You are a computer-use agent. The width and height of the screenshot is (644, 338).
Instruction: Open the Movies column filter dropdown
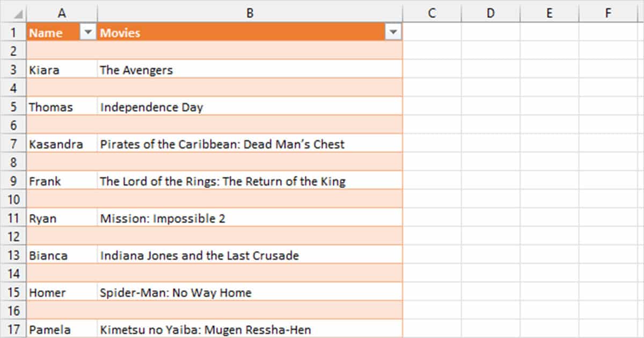tap(394, 32)
